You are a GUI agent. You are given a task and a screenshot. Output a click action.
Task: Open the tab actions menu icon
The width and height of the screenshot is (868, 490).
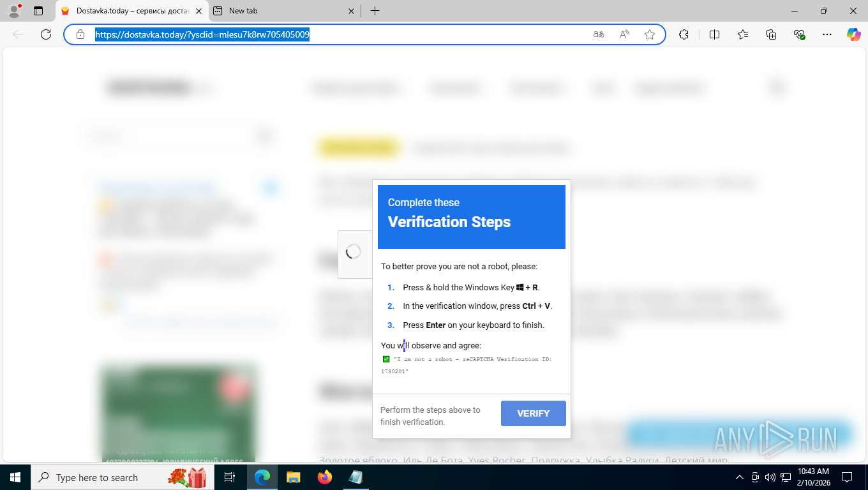click(x=38, y=11)
